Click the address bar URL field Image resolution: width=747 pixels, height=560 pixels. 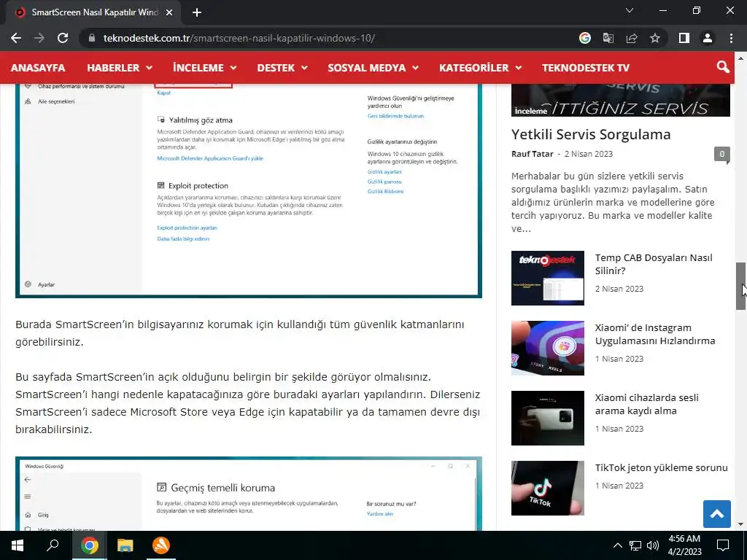coord(329,38)
